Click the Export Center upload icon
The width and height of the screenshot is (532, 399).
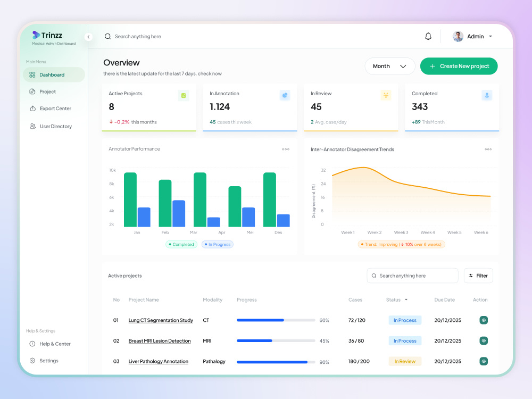pyautogui.click(x=32, y=109)
